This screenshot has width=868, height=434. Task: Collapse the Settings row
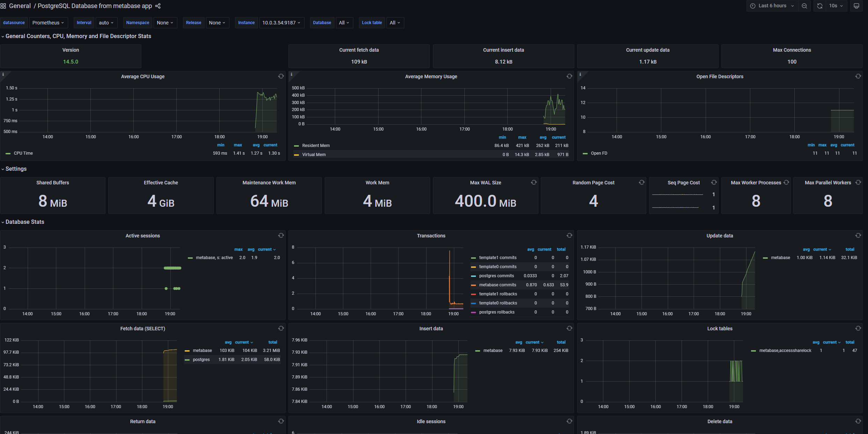pyautogui.click(x=16, y=169)
